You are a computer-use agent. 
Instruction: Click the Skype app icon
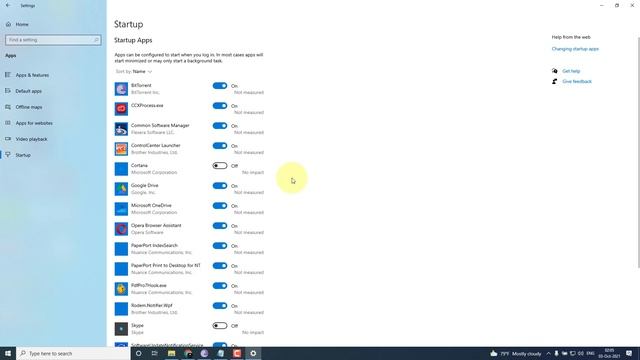121,329
